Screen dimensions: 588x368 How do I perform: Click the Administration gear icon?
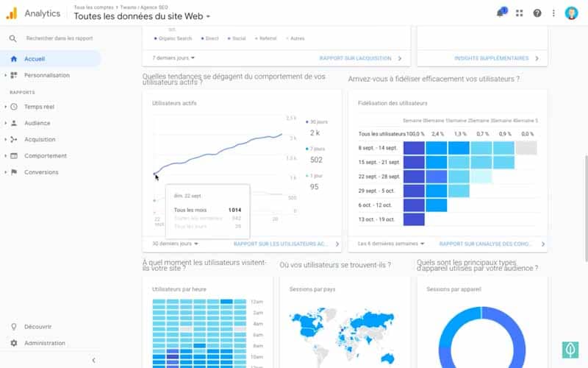(14, 343)
